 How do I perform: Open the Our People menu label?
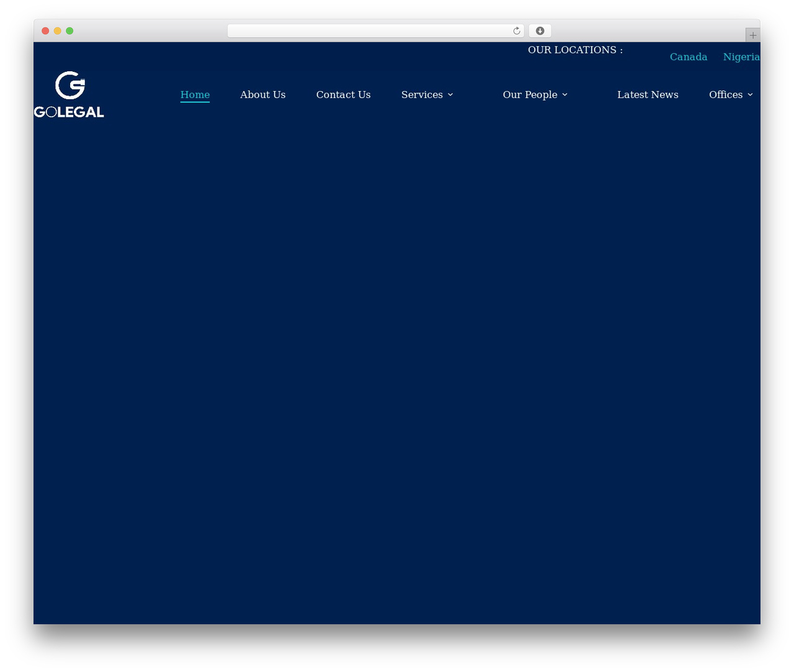pyautogui.click(x=530, y=95)
